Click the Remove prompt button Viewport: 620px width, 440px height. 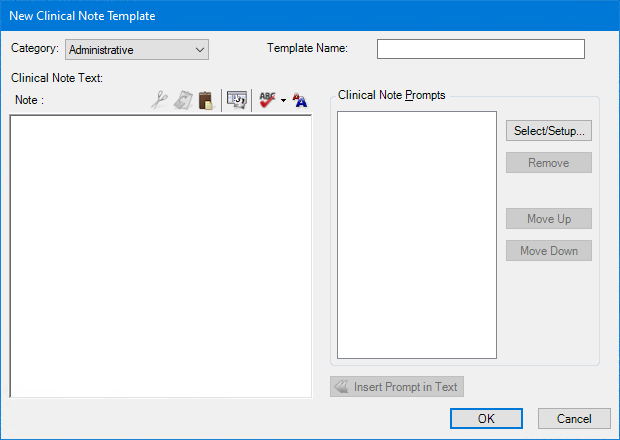coord(548,163)
